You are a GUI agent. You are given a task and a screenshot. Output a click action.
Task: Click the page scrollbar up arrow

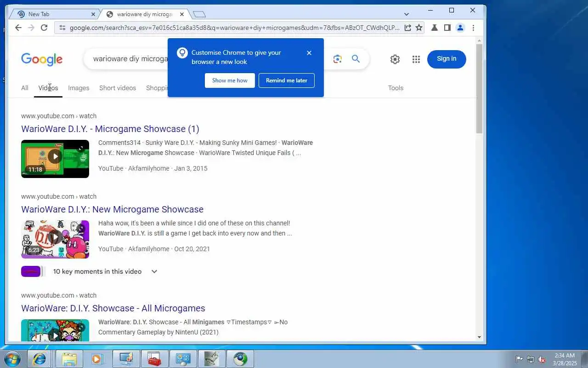[x=480, y=41]
